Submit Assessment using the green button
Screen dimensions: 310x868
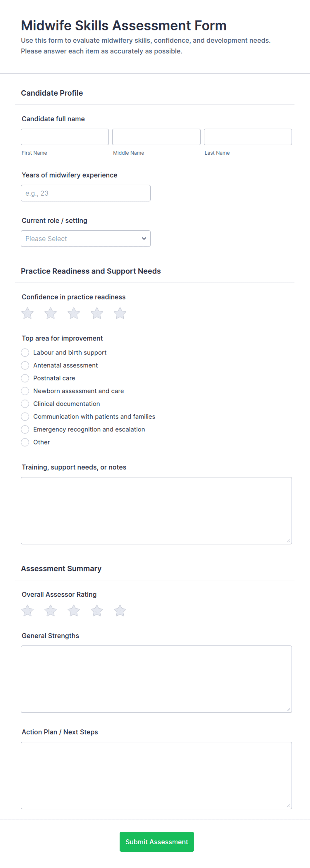tap(157, 841)
